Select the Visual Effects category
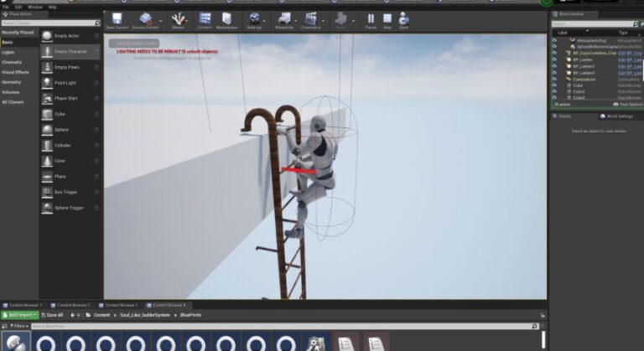This screenshot has height=351, width=644. coord(15,72)
